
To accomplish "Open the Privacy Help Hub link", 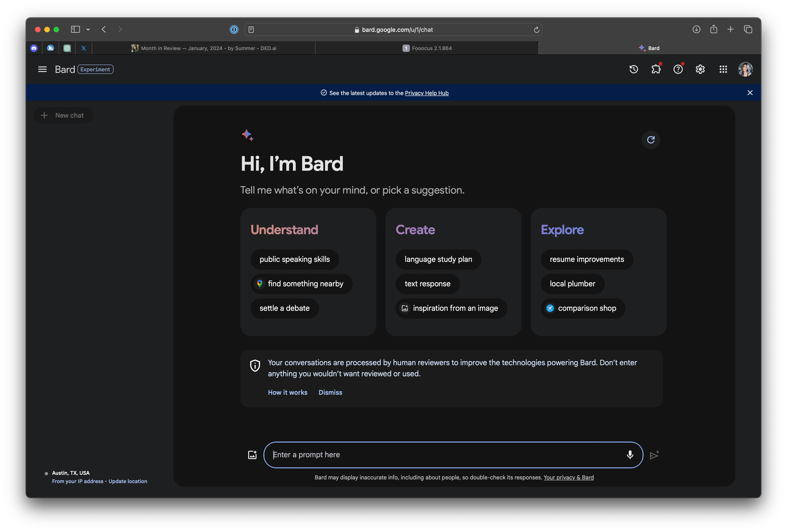I will 426,93.
